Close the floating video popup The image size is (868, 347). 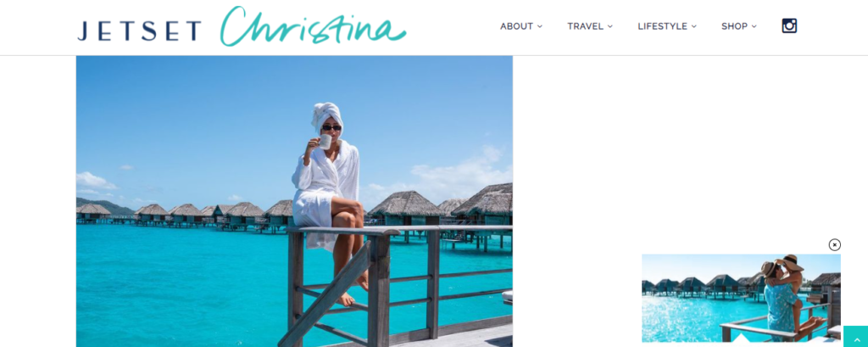coord(834,244)
